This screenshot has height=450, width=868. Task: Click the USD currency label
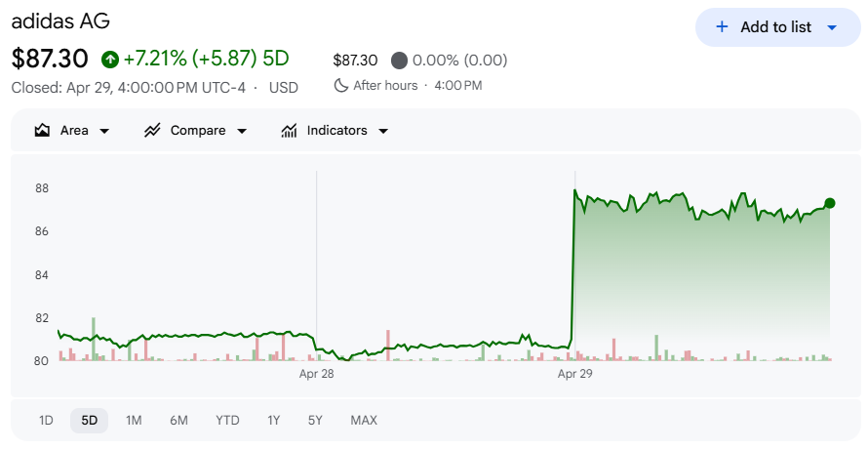pos(284,88)
